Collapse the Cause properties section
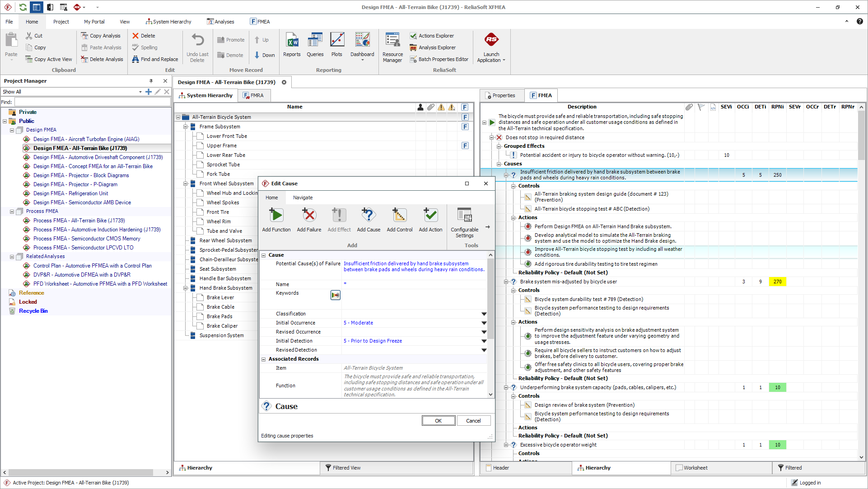Screen dimensions: 868x489 point(264,255)
